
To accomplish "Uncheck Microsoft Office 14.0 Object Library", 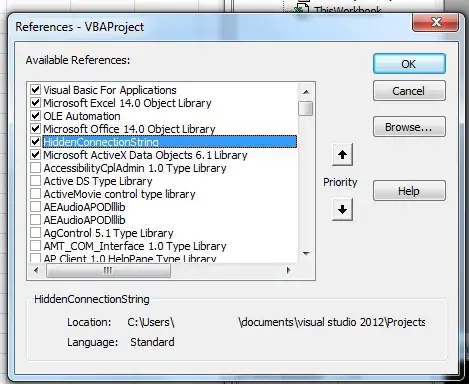I will 35,129.
